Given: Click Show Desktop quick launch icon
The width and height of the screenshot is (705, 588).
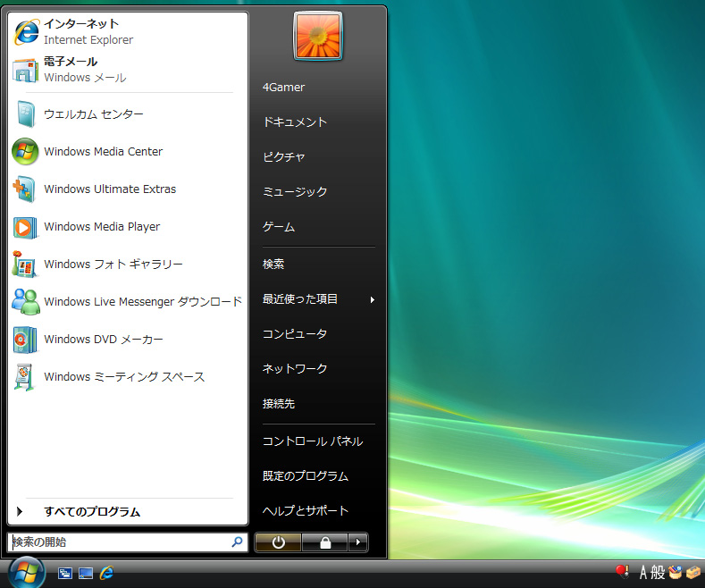Looking at the screenshot, I should pos(86,573).
